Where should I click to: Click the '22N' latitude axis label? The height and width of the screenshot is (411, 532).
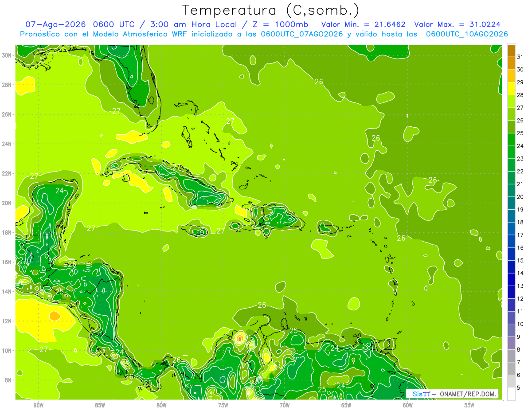(8, 173)
